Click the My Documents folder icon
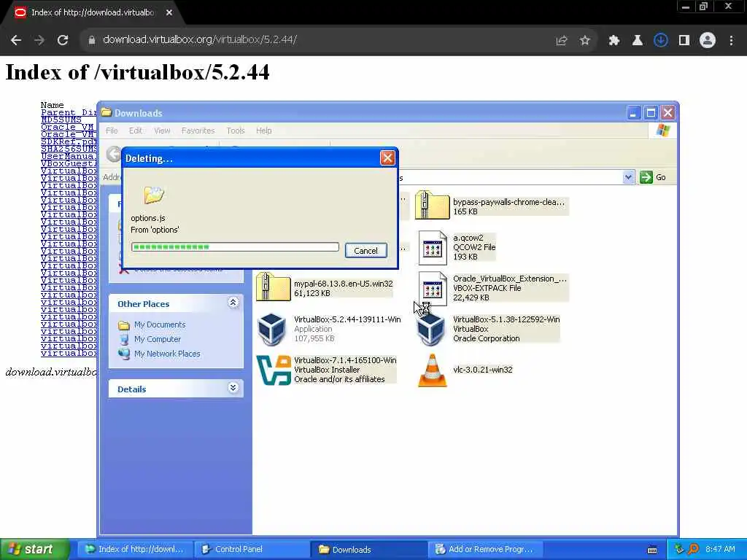Screen dimensions: 747x560 (124, 325)
